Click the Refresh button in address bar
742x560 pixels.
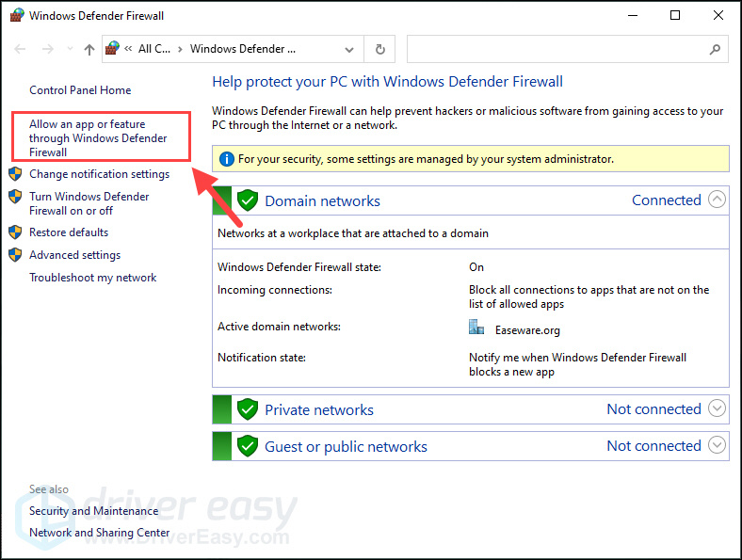(x=379, y=49)
